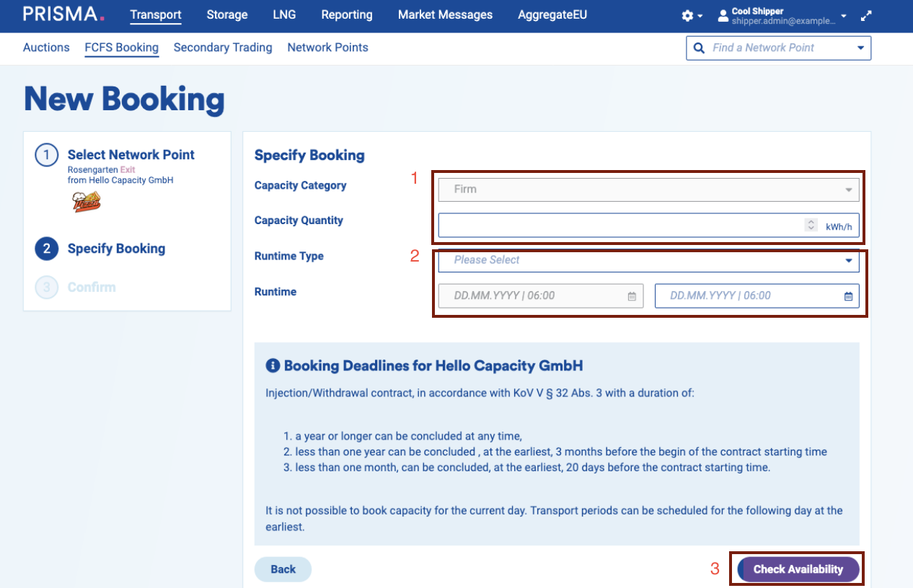Open the settings gear menu

[688, 16]
